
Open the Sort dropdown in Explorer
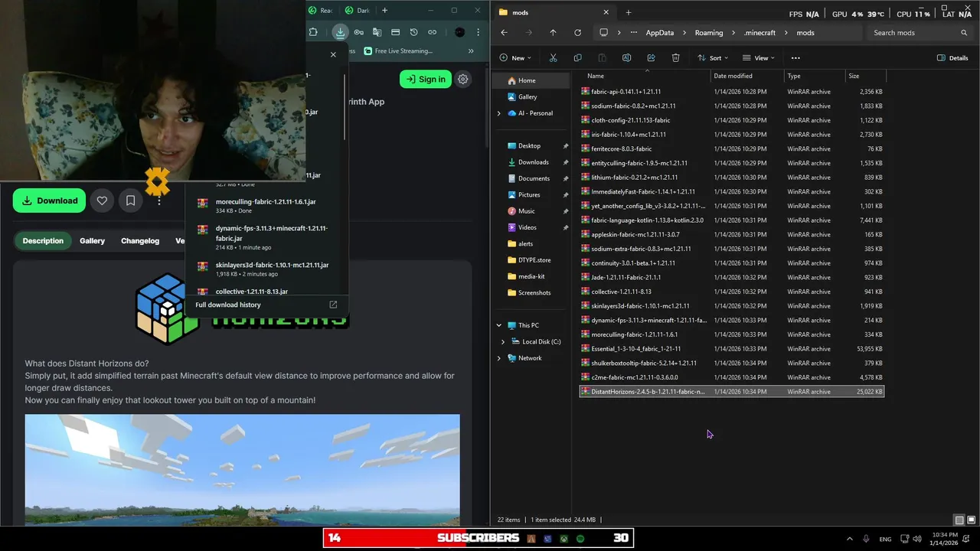click(711, 57)
